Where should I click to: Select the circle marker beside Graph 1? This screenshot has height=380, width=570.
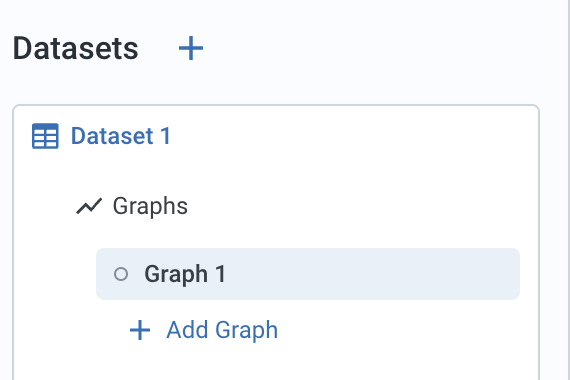(121, 274)
